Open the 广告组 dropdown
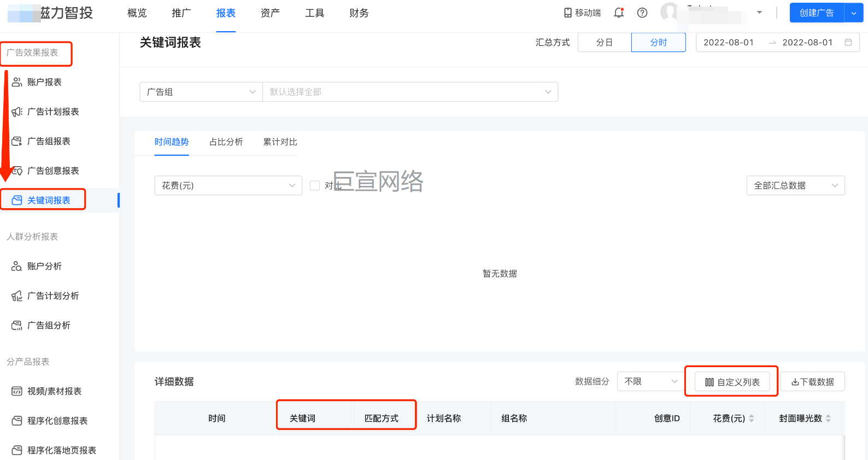The image size is (868, 460). [x=201, y=92]
